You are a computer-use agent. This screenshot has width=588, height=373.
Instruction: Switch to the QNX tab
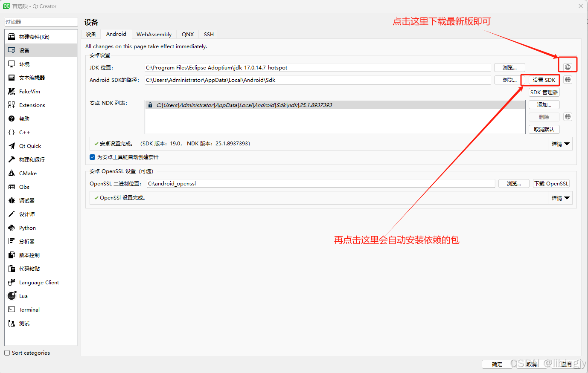click(x=188, y=34)
